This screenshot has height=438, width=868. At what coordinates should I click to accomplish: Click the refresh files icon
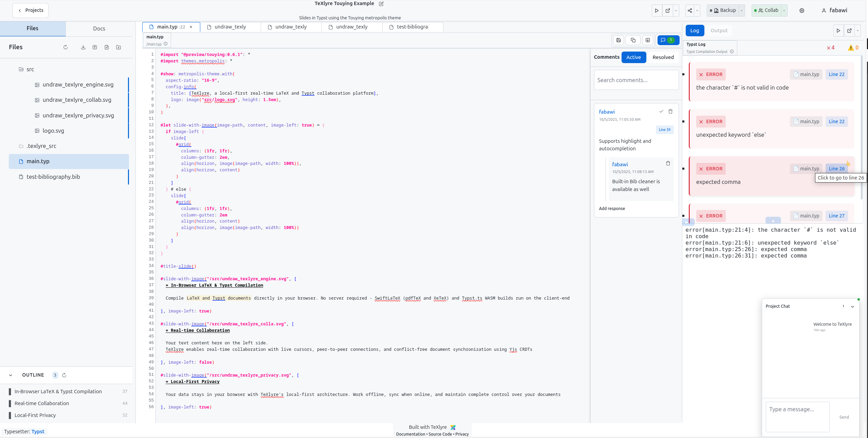pos(66,47)
